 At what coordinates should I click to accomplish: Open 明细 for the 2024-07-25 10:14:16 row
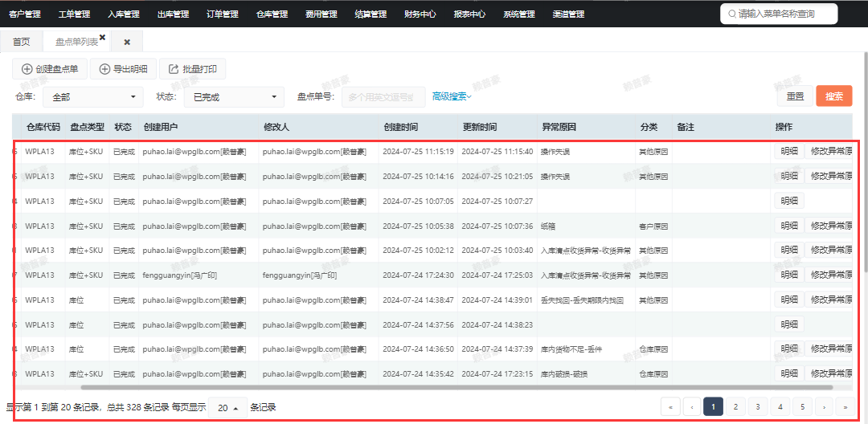pyautogui.click(x=789, y=176)
